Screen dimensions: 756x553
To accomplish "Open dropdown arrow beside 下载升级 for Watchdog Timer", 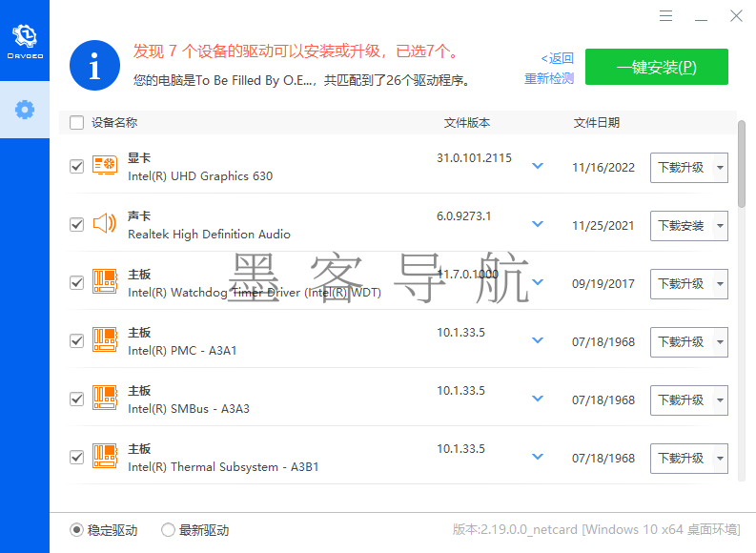I will click(720, 284).
